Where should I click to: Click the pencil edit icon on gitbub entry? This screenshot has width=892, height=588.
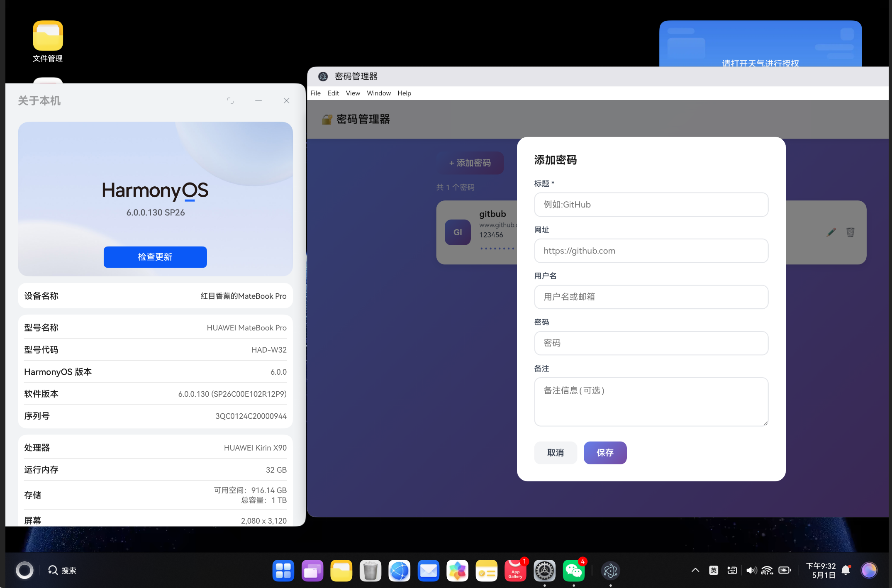pyautogui.click(x=831, y=232)
